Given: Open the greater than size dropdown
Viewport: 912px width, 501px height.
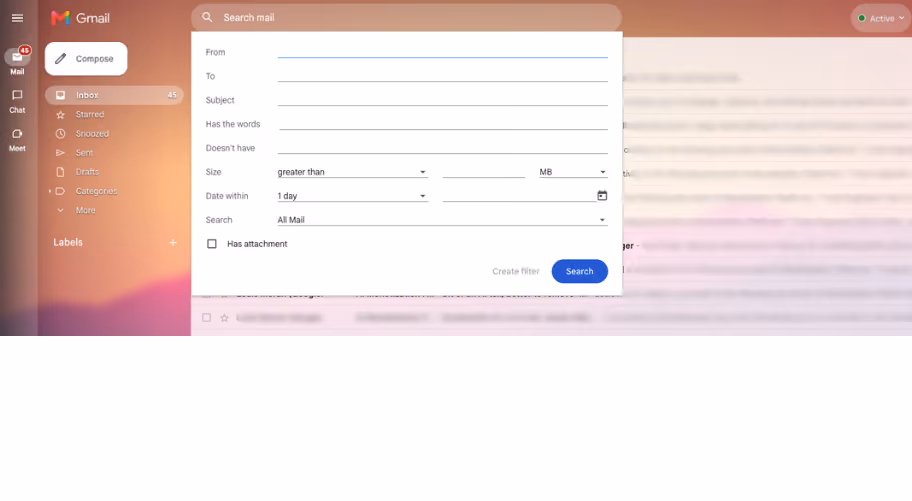Looking at the screenshot, I should (x=352, y=172).
